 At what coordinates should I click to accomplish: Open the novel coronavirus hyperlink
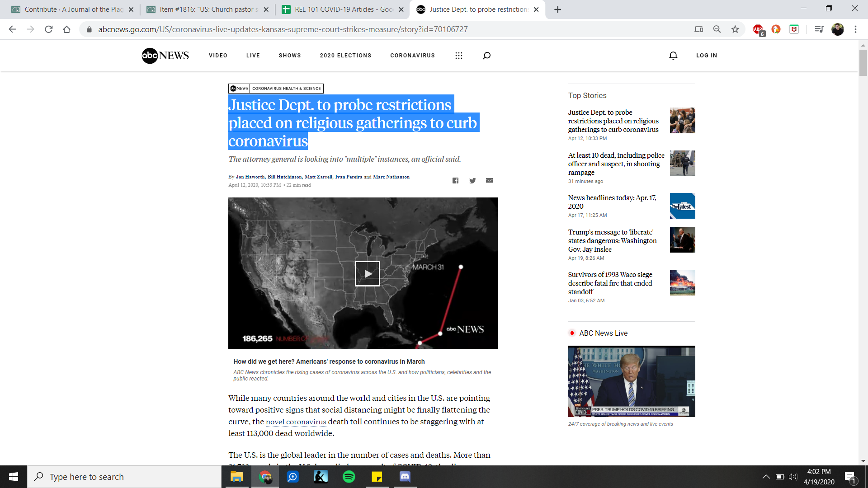click(296, 422)
